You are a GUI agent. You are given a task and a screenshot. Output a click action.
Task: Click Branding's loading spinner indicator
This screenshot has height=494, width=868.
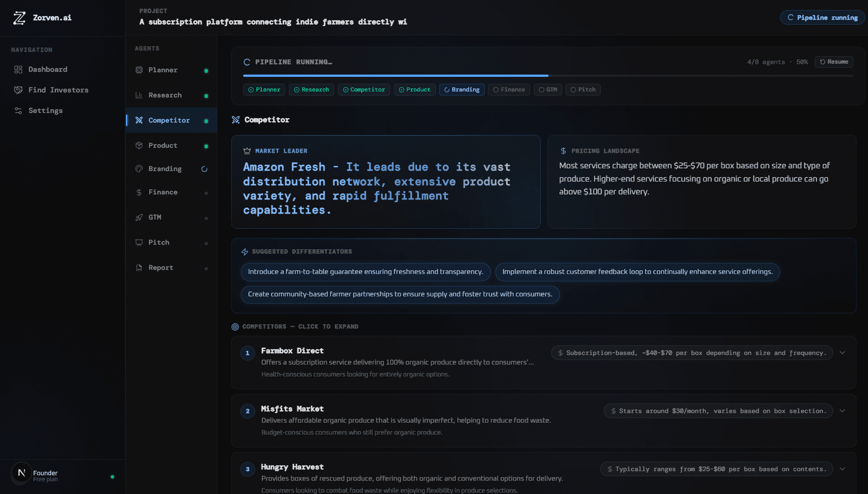coord(205,169)
